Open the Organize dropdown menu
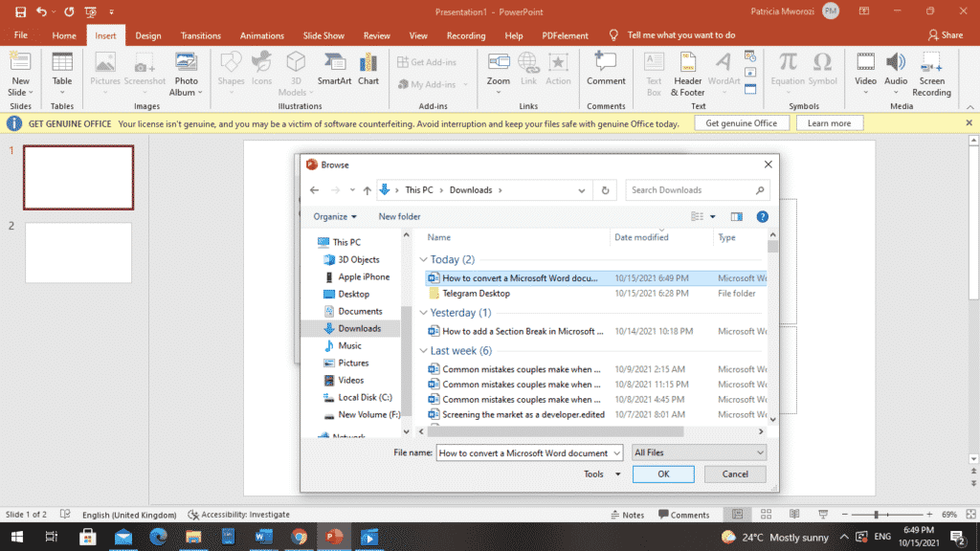 coord(335,217)
